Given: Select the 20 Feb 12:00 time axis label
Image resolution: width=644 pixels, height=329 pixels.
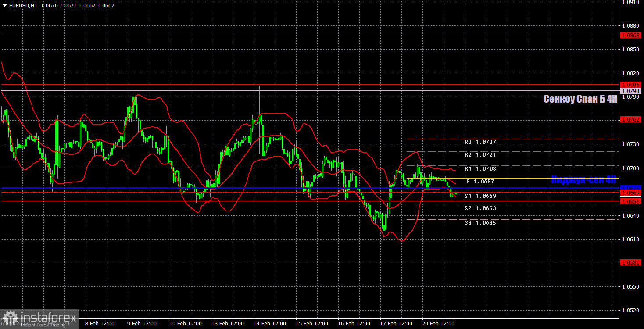Looking at the screenshot, I should [438, 324].
